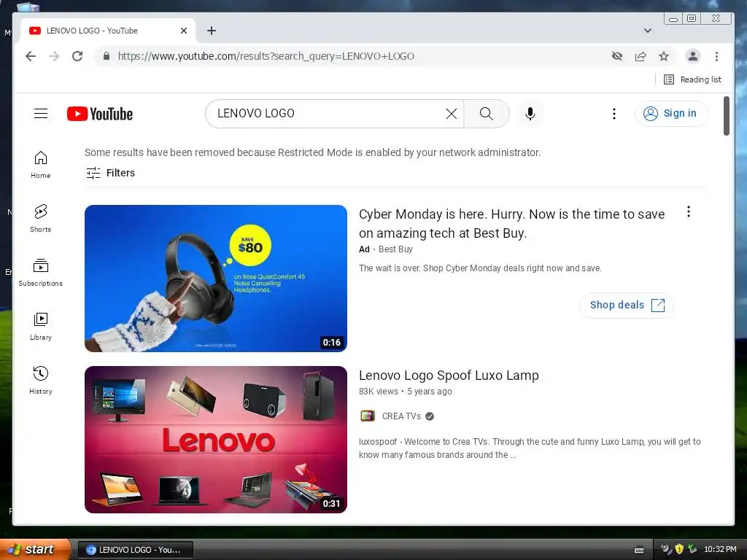View site info via padlock icon
This screenshot has width=747, height=560.
click(x=107, y=56)
